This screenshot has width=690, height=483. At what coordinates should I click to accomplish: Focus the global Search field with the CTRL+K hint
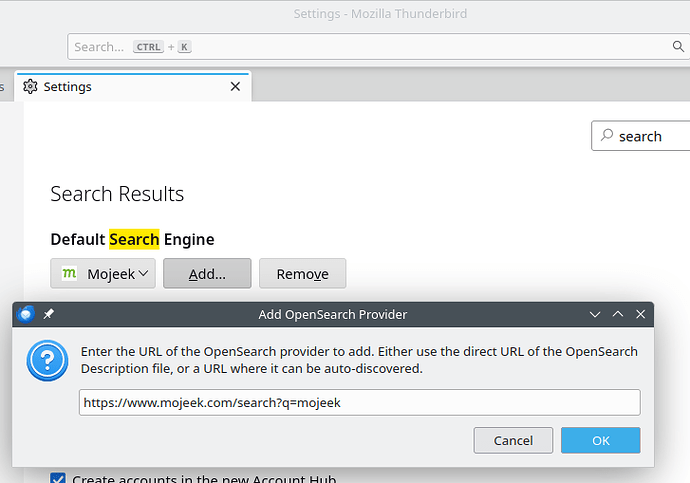coord(378,47)
